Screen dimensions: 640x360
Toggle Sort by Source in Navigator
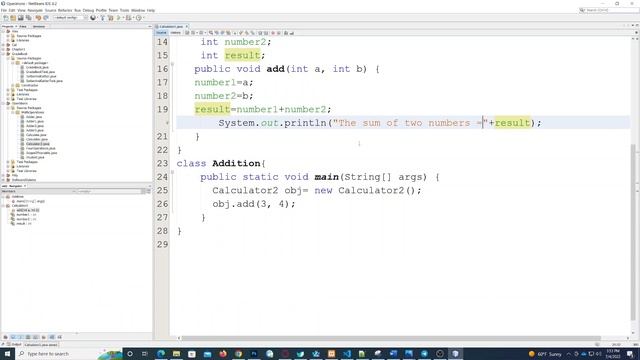60,337
